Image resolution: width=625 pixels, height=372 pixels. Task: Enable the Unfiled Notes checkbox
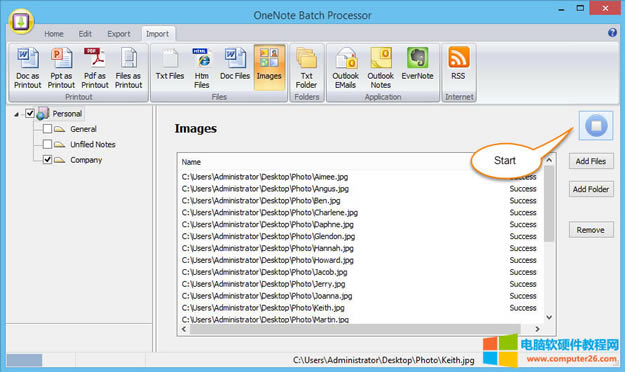pyautogui.click(x=47, y=144)
